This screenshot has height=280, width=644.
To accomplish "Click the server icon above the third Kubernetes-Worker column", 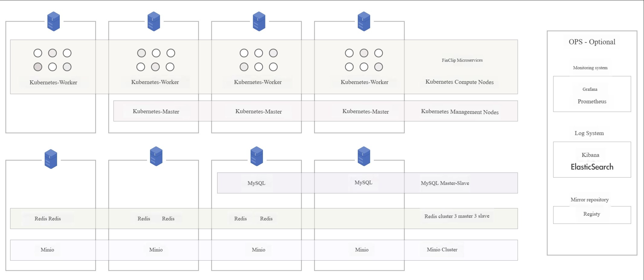I will 259,21.
